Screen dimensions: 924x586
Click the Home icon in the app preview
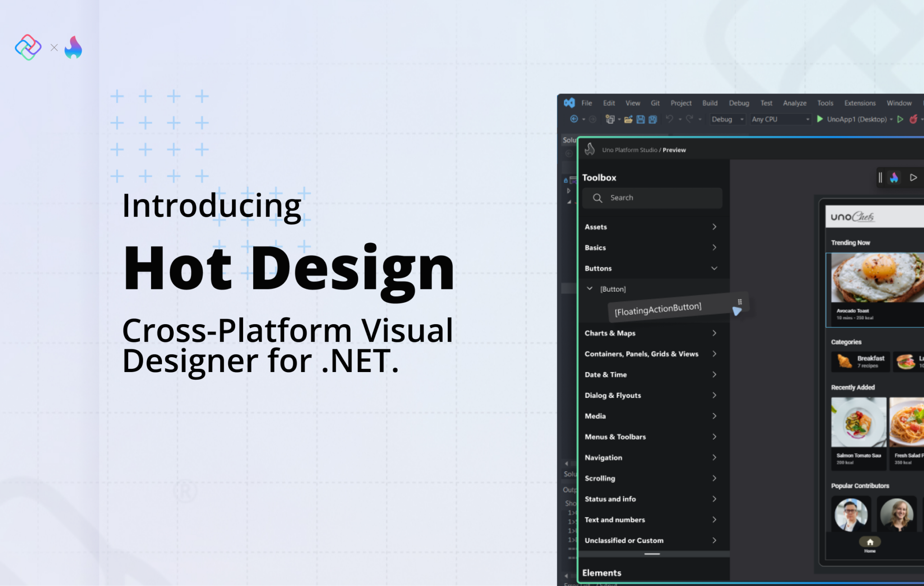pyautogui.click(x=869, y=541)
